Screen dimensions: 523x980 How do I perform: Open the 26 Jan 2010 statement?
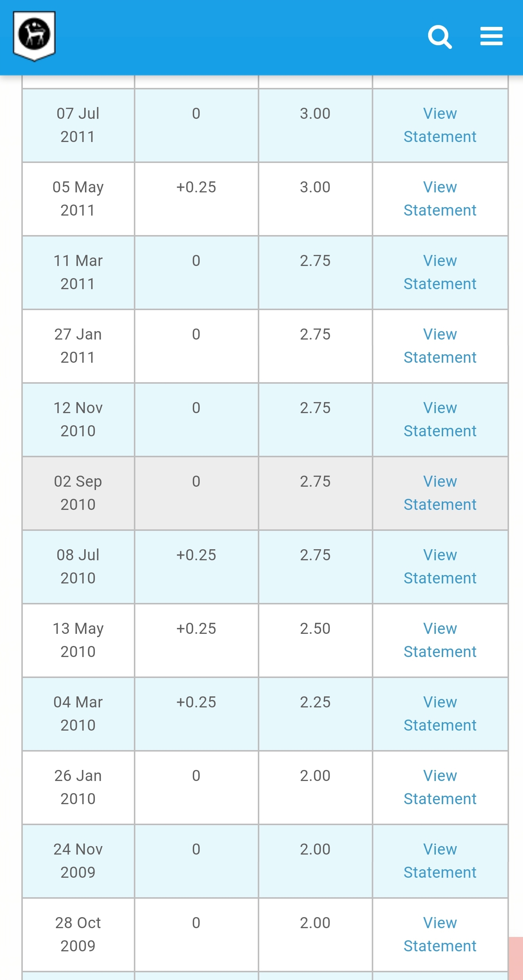pyautogui.click(x=440, y=787)
